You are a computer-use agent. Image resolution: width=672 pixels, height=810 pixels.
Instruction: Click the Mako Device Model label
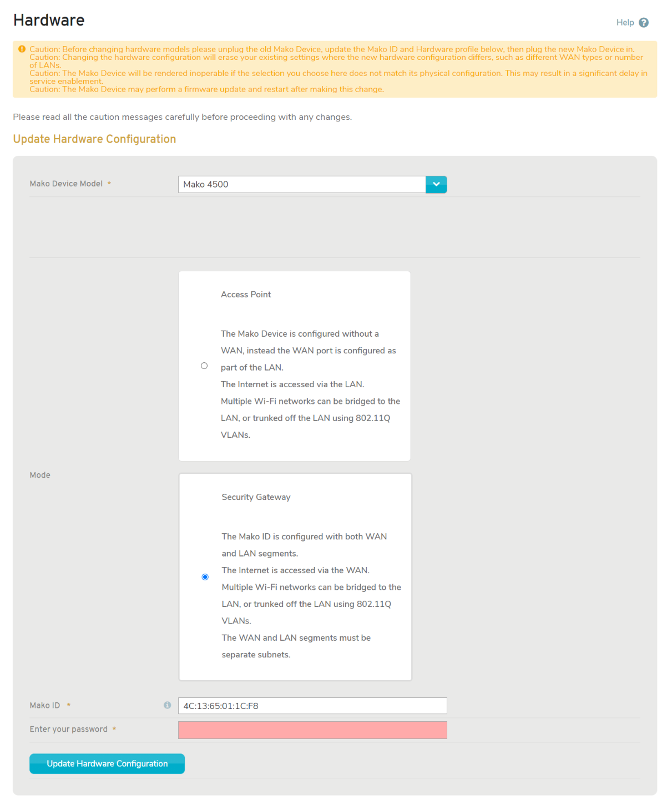[x=66, y=184]
